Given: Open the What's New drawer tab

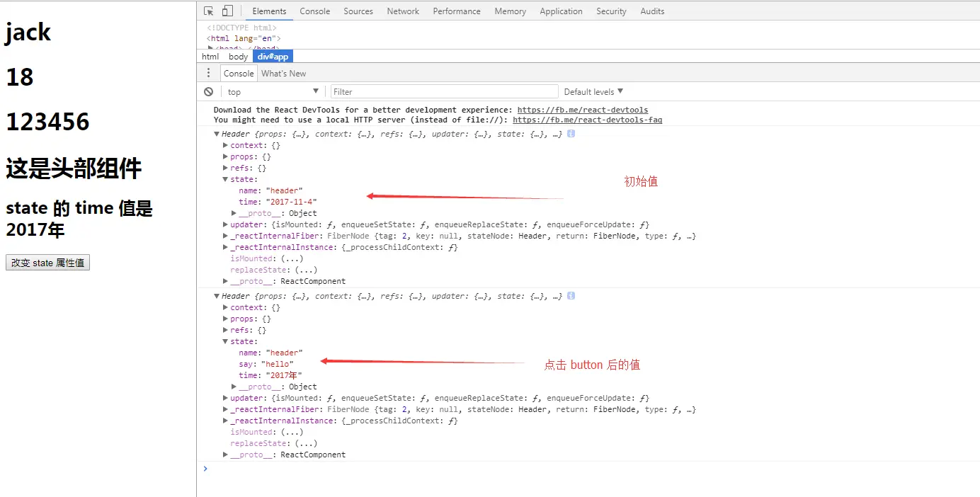Looking at the screenshot, I should point(283,74).
